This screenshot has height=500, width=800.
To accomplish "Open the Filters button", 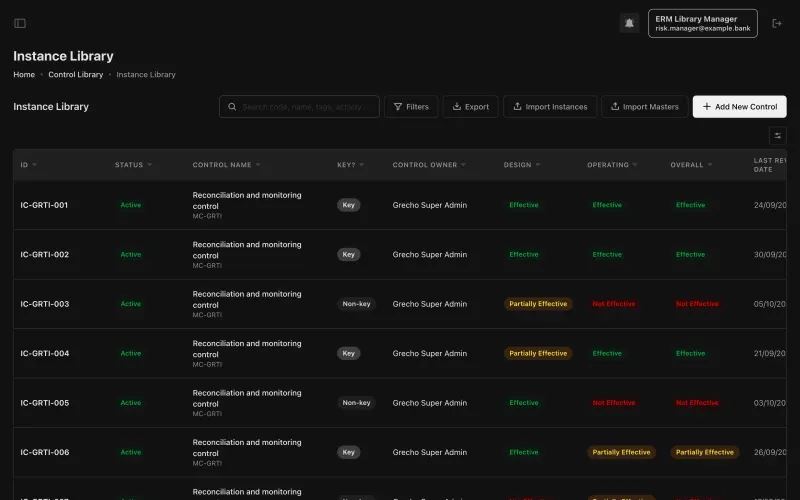I will [x=411, y=107].
